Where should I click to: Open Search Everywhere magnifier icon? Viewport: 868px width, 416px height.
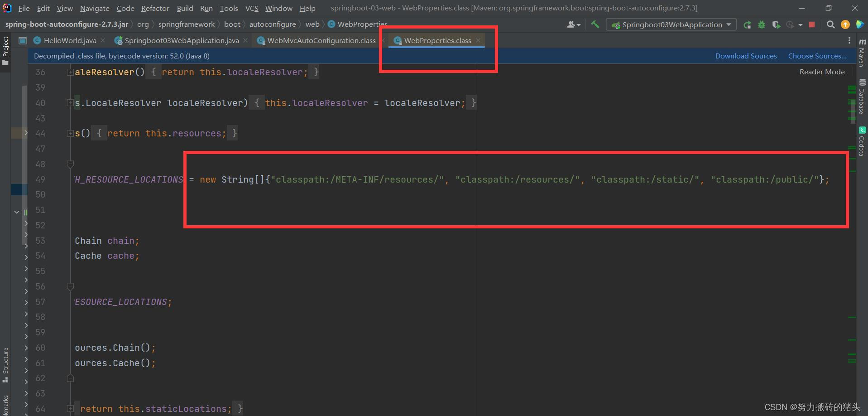tap(830, 25)
